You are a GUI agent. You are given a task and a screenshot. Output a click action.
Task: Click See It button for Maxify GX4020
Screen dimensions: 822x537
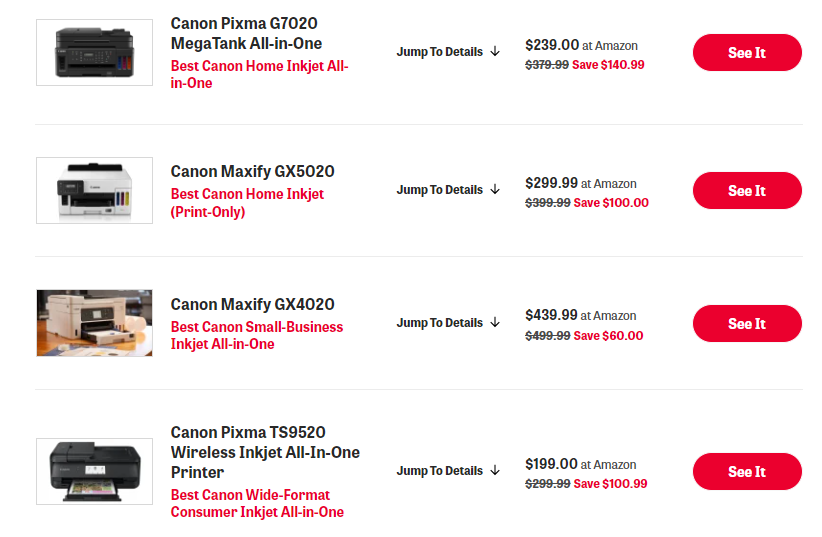[x=747, y=324]
